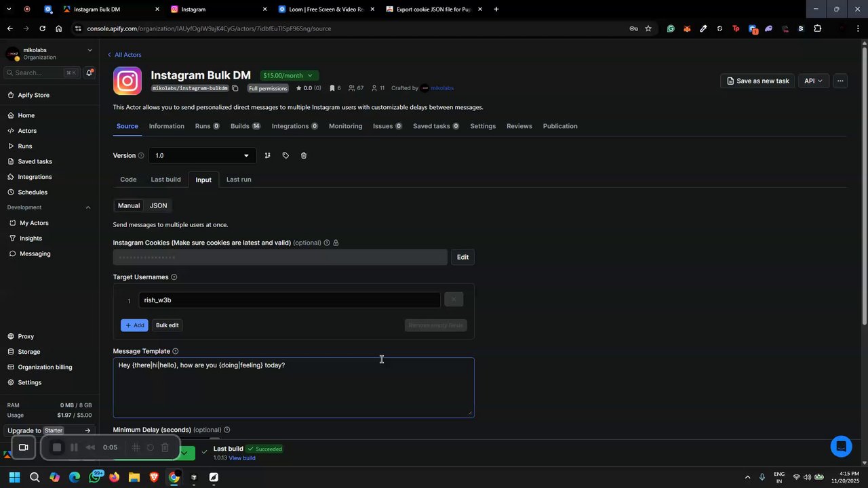The height and width of the screenshot is (488, 868).
Task: Edit the Instagram Cookies field
Action: (x=462, y=257)
